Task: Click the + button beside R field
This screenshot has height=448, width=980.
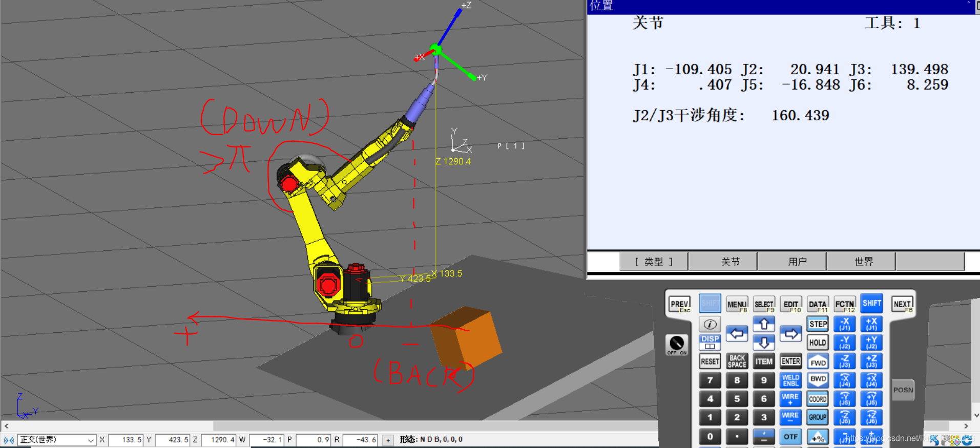Action: click(388, 440)
